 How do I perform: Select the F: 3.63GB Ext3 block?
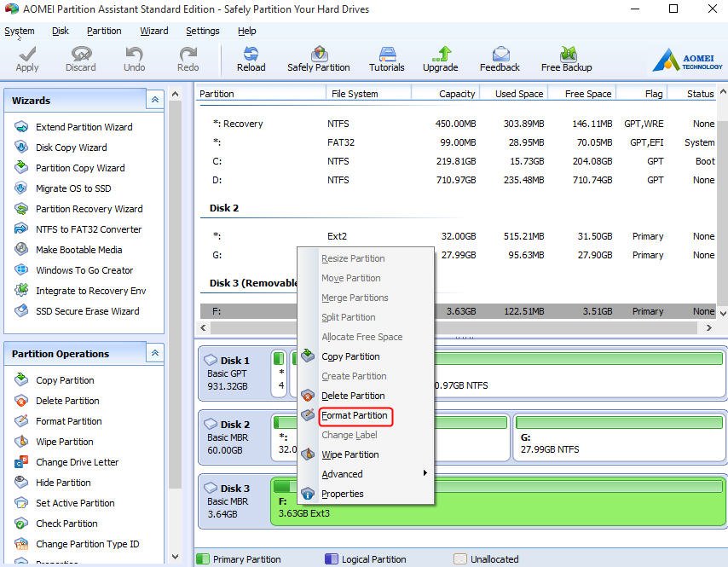498,502
